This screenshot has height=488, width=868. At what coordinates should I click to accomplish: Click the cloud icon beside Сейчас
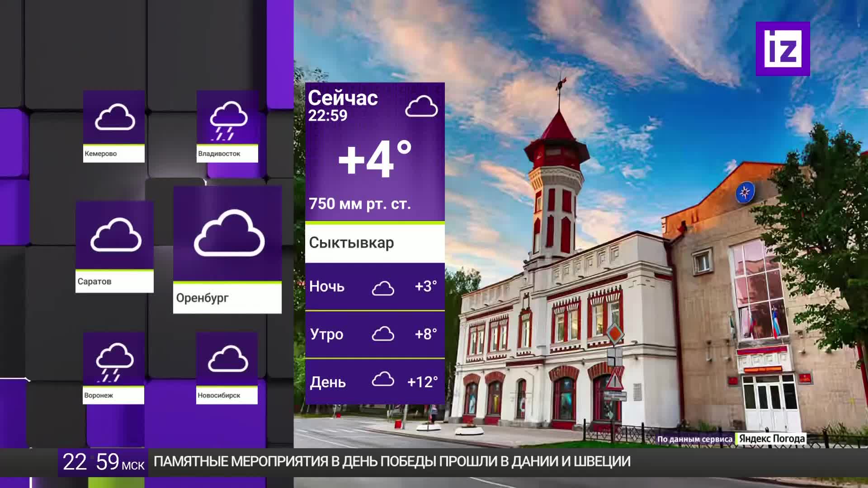coord(421,106)
